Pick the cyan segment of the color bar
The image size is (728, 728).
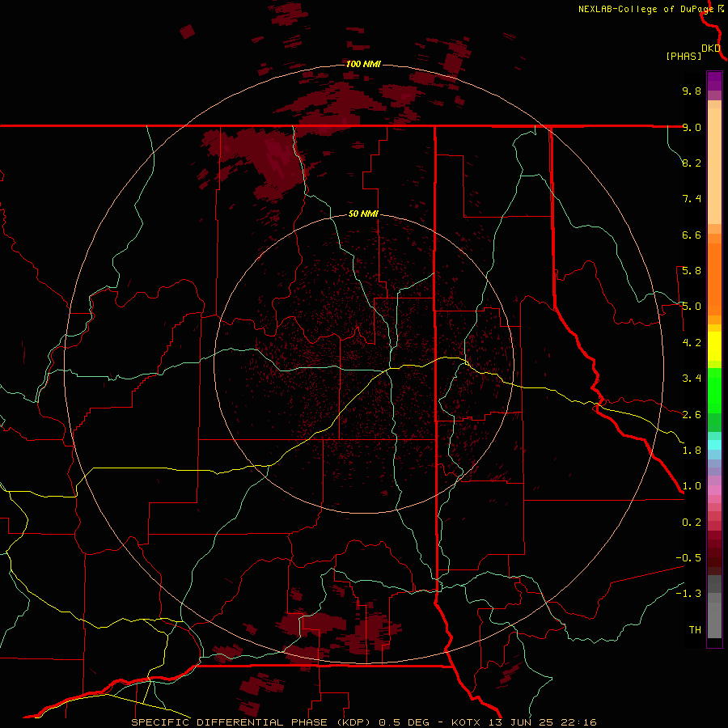(714, 445)
